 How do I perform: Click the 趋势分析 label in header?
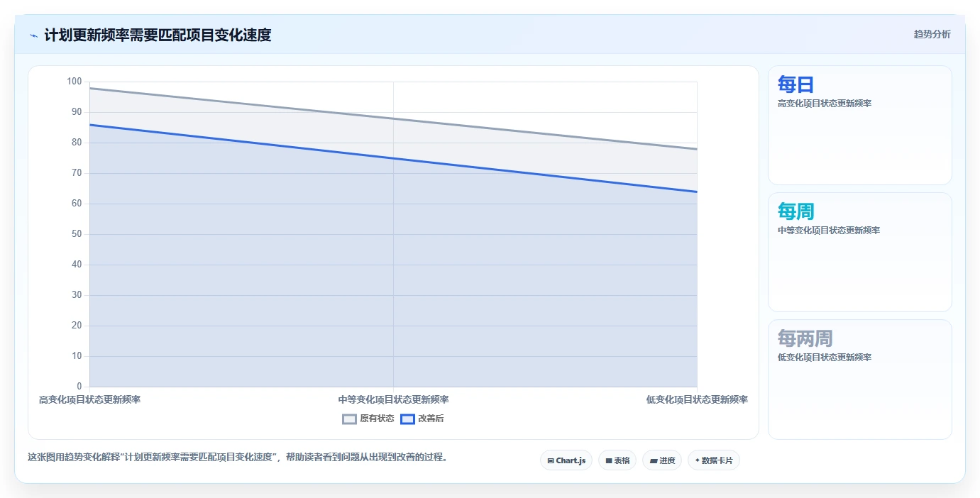[x=932, y=35]
